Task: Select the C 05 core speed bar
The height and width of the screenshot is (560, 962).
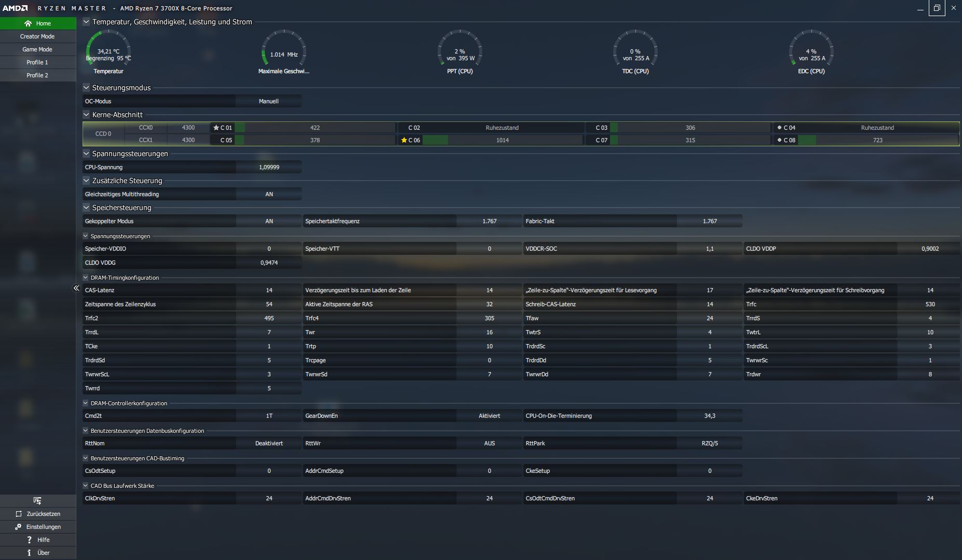Action: 315,140
